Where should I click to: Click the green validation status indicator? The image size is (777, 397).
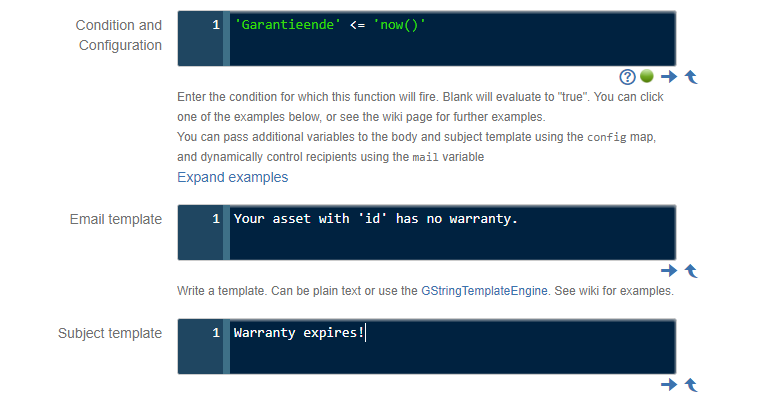tap(647, 76)
